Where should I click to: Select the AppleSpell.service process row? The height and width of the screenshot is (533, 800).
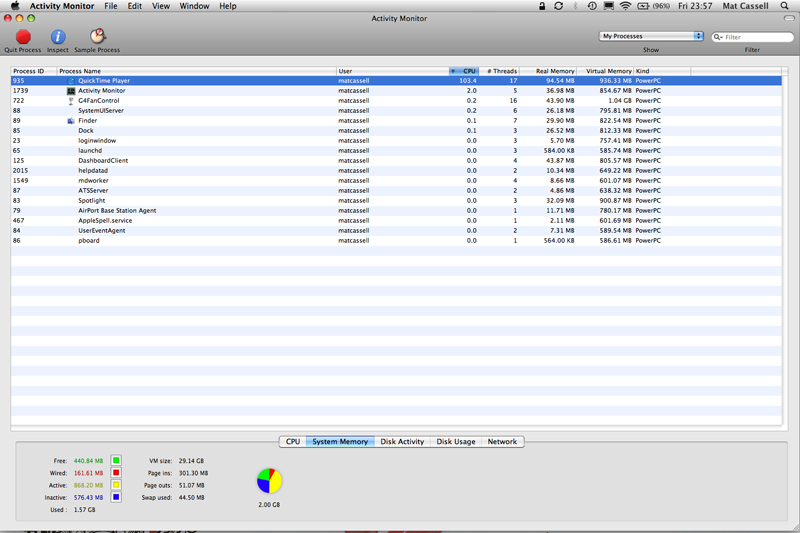pyautogui.click(x=396, y=221)
